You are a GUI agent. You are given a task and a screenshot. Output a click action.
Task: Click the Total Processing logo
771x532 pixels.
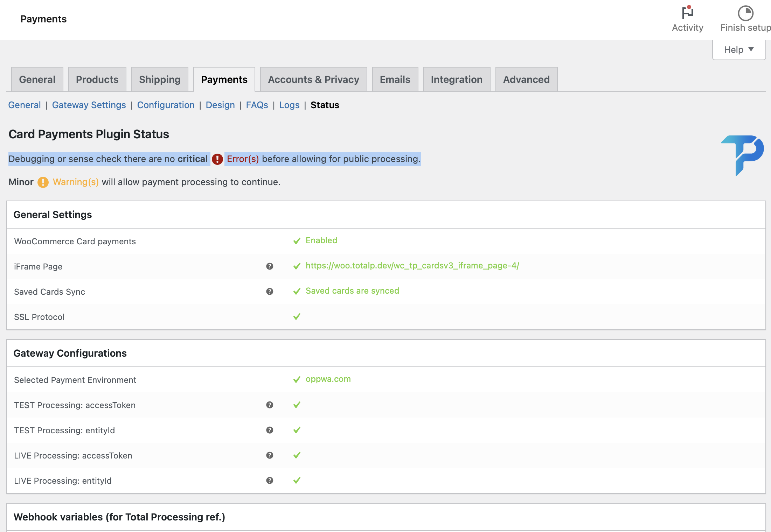tap(742, 154)
